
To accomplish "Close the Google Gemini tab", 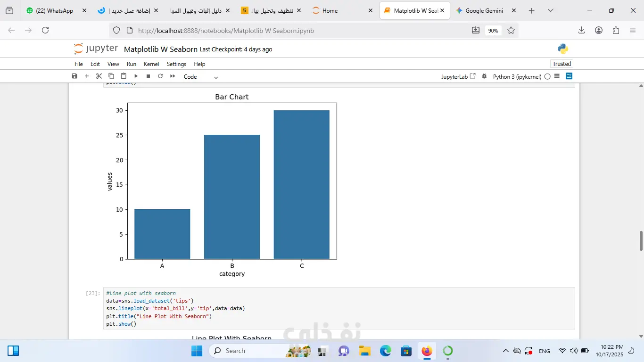I will [x=513, y=10].
